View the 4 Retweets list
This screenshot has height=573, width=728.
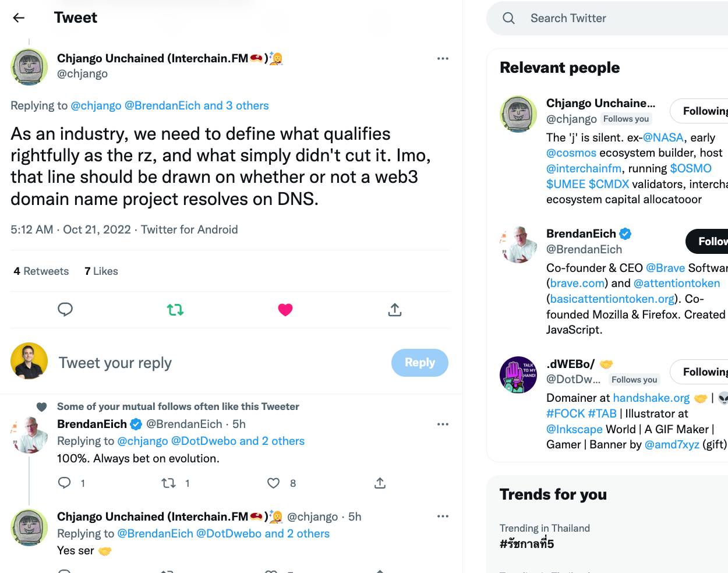point(41,271)
